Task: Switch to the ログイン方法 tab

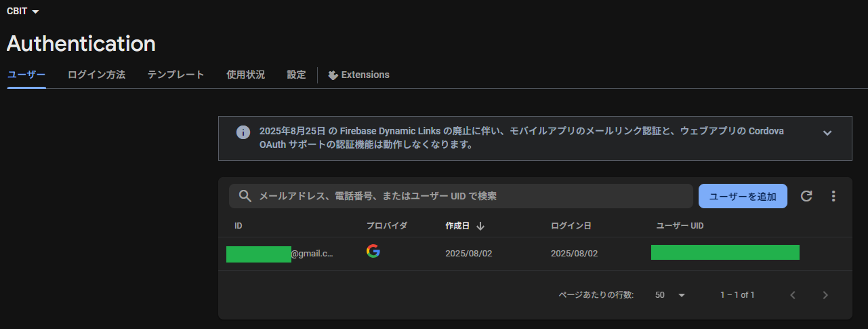Action: coord(96,75)
